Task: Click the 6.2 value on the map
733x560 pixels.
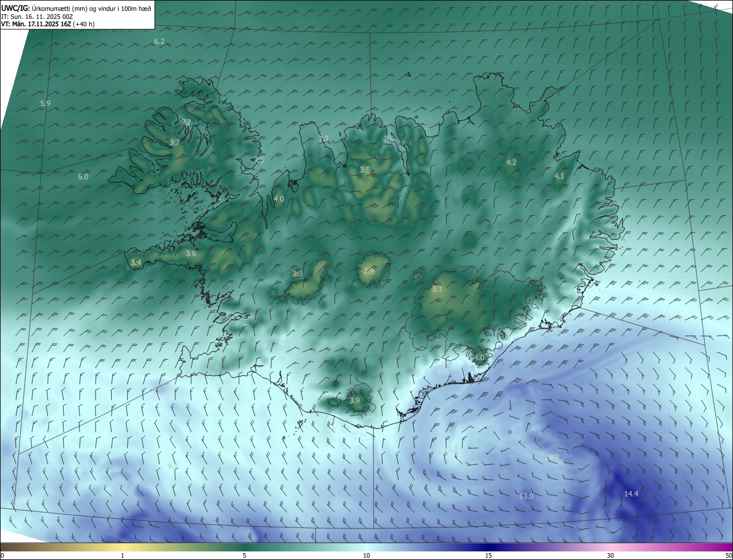Action: [159, 42]
